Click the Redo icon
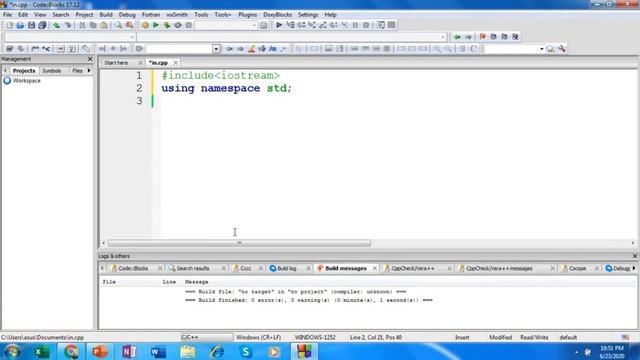Screen dimensions: 640x360 [x=68, y=25]
